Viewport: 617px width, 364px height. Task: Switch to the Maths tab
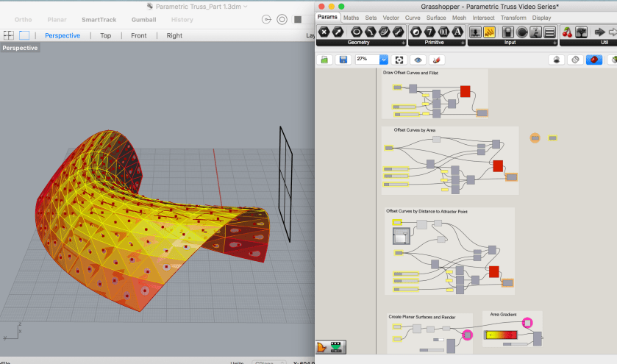point(352,17)
